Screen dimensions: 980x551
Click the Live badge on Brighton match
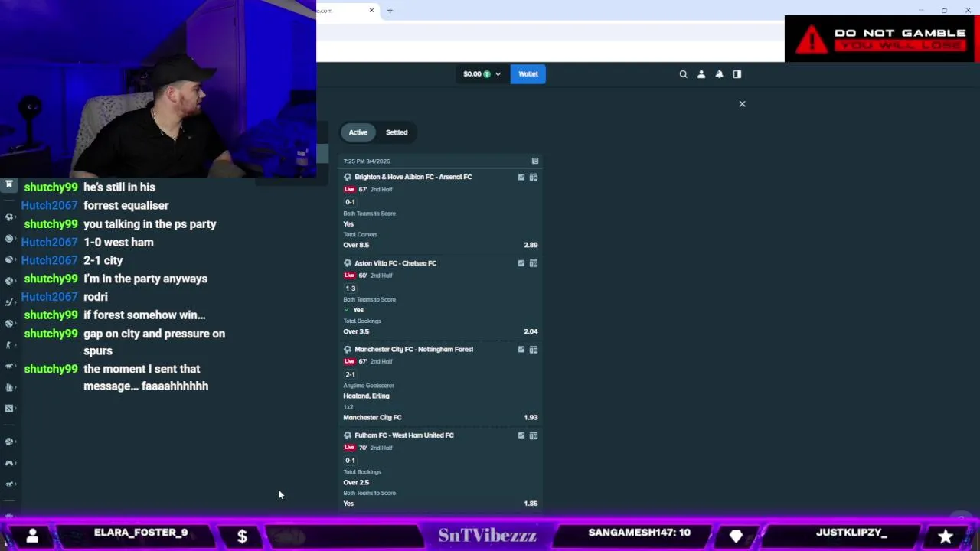click(350, 189)
